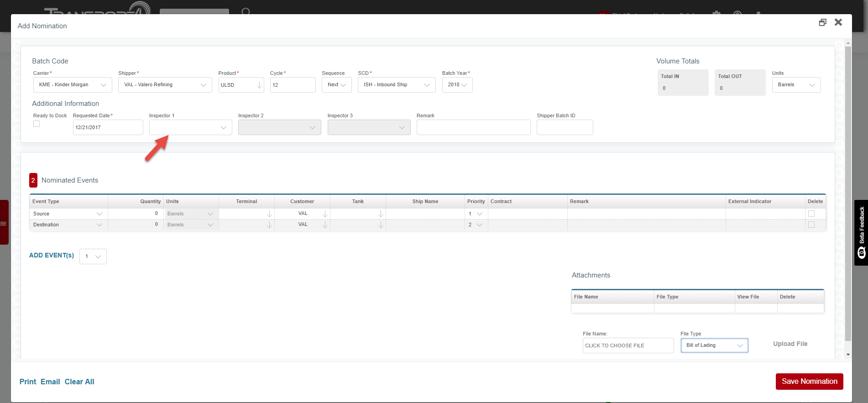Screen dimensions: 868x403
Task: Click the restore window icon in dialog header
Action: click(x=822, y=22)
